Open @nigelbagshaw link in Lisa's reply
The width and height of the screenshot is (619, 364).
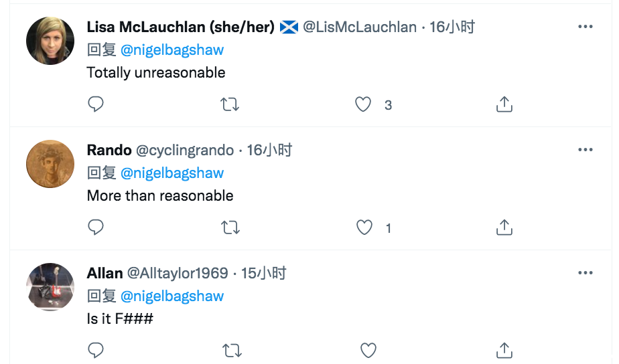(172, 50)
